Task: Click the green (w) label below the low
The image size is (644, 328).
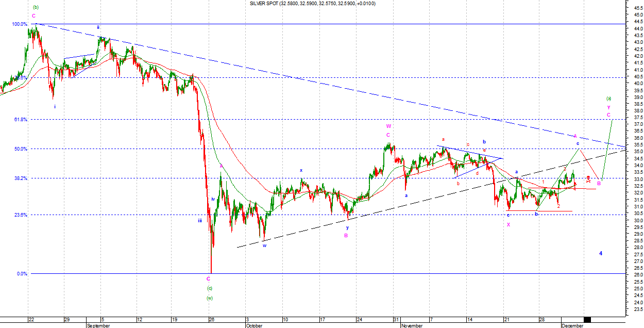Action: (210, 298)
